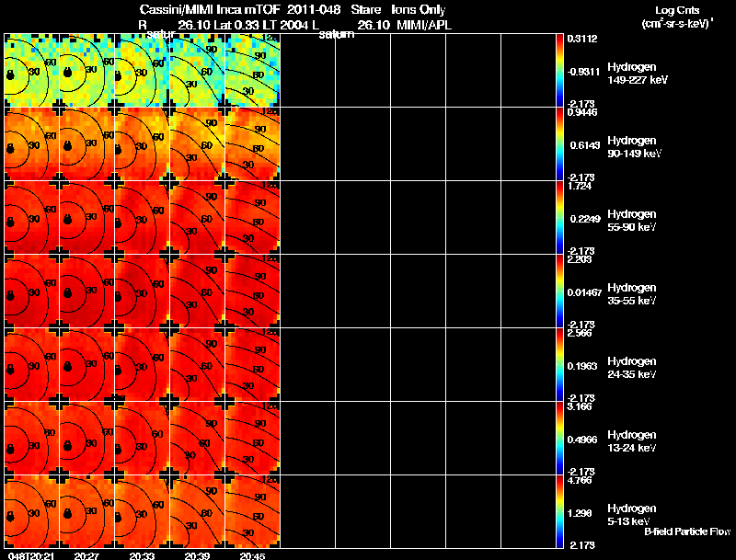Click the '20:45' time label
Screen dimensions: 736x560
click(x=252, y=555)
